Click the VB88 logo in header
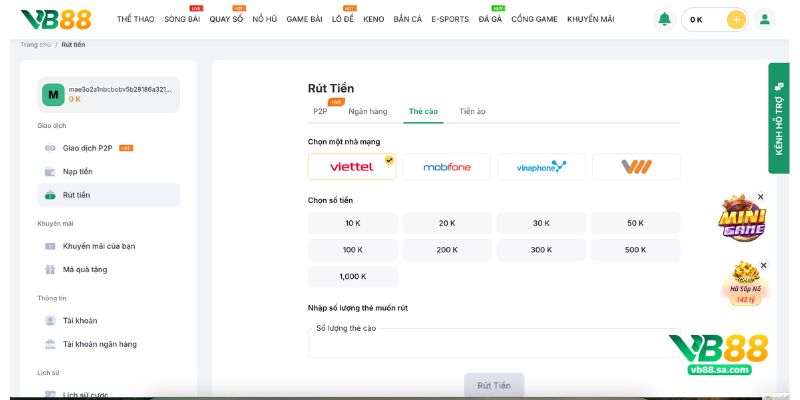This screenshot has width=800, height=400. click(x=56, y=19)
